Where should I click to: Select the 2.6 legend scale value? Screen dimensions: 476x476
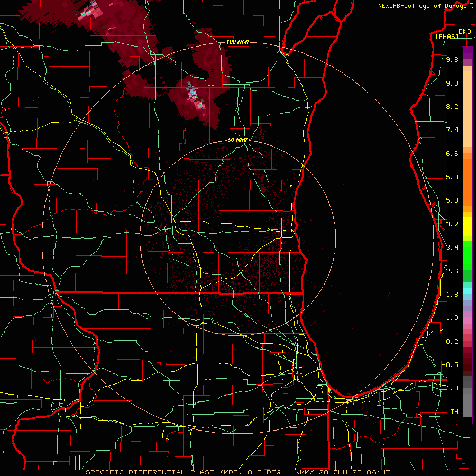[452, 271]
